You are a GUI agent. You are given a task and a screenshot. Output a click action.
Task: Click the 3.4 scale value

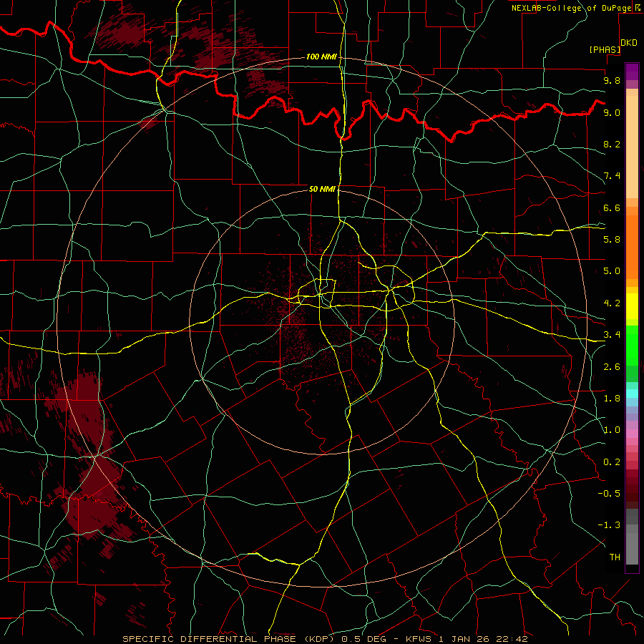pyautogui.click(x=612, y=335)
